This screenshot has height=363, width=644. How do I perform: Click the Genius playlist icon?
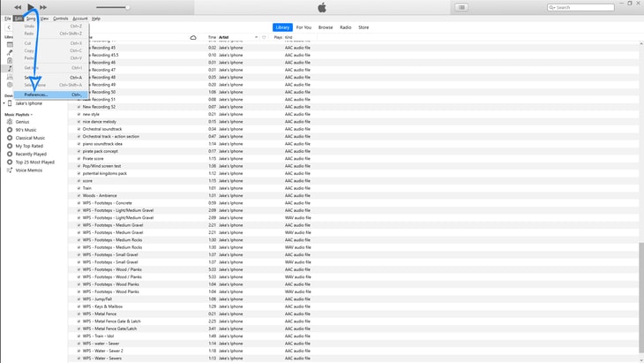click(10, 122)
